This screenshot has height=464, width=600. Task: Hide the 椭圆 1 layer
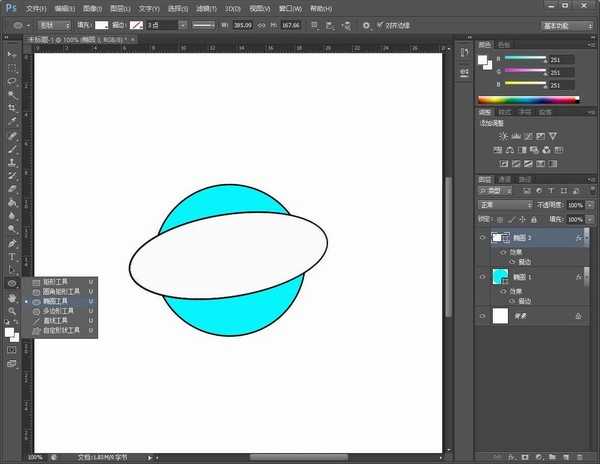(x=483, y=276)
